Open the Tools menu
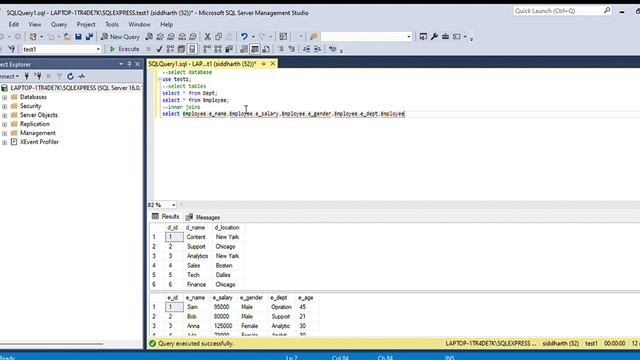 (x=112, y=24)
